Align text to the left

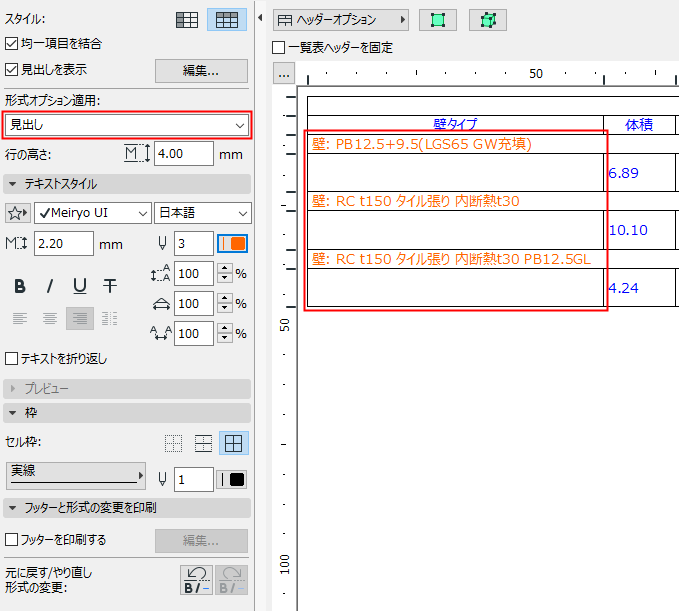point(20,319)
